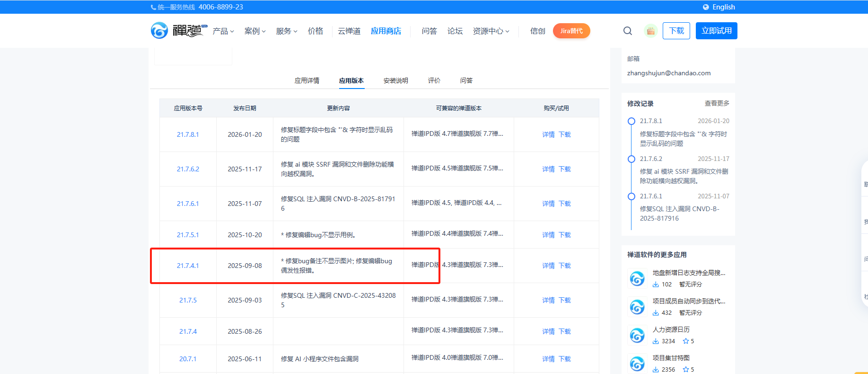Click app icon for 地盘新增日志支持全局搜
The image size is (868, 374).
(637, 278)
